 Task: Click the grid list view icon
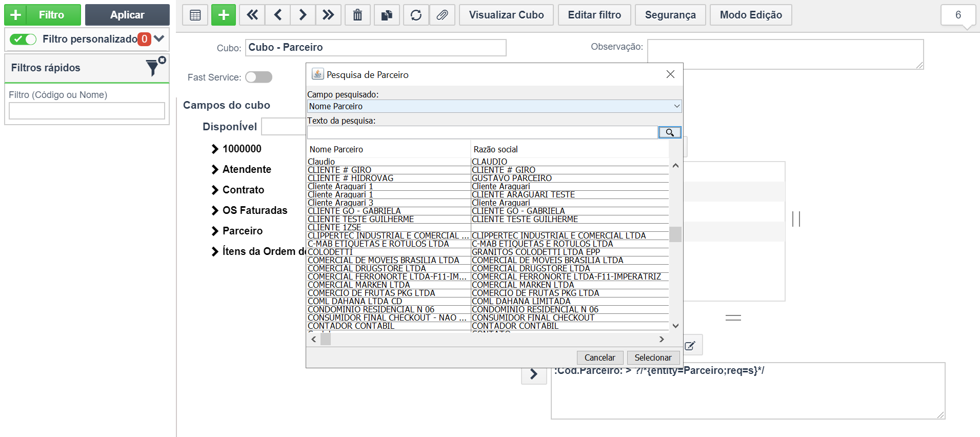pos(195,15)
